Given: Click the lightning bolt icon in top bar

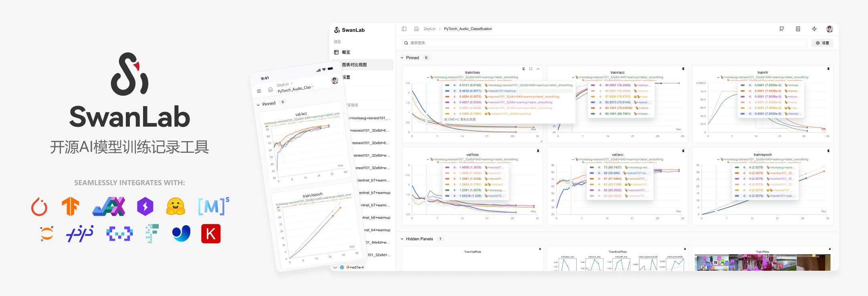Looking at the screenshot, I should (x=814, y=29).
